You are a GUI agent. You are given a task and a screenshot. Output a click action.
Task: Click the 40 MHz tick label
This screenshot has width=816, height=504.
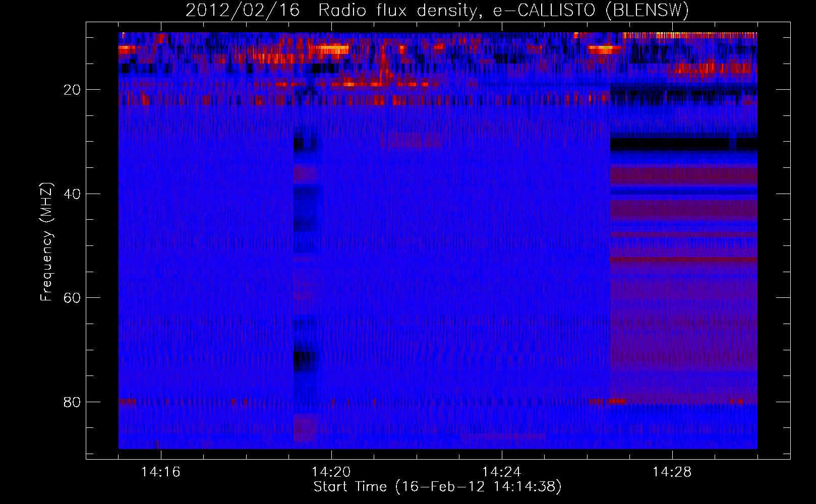(72, 194)
